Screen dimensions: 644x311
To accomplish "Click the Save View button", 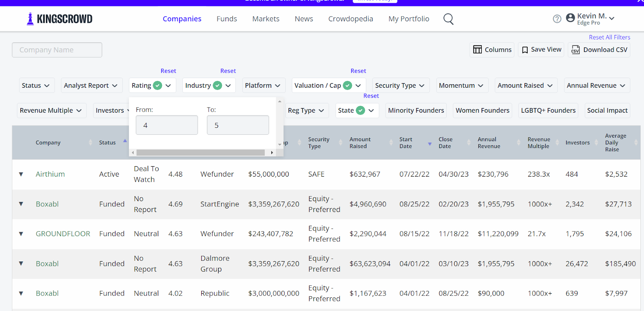I will point(541,50).
